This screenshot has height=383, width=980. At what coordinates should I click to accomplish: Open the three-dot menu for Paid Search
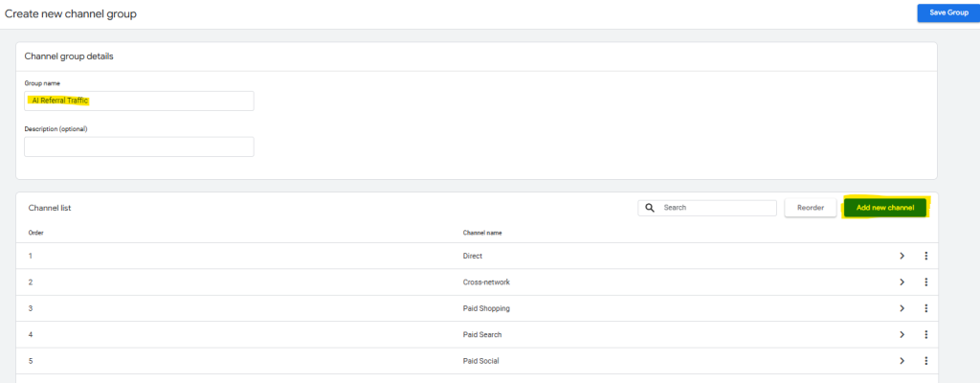925,334
